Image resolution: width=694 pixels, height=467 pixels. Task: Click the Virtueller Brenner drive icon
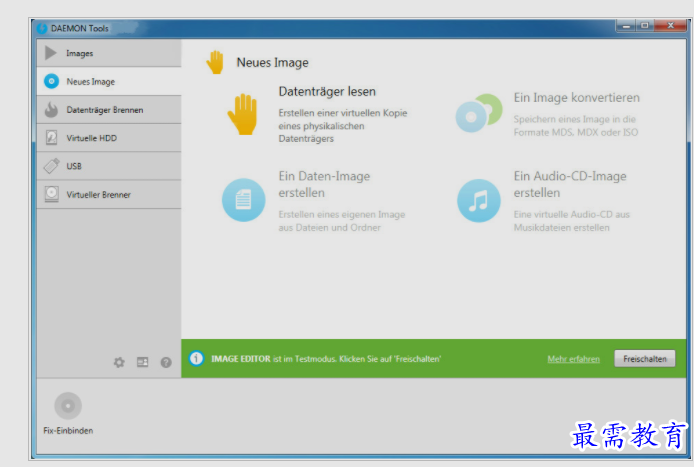click(51, 194)
